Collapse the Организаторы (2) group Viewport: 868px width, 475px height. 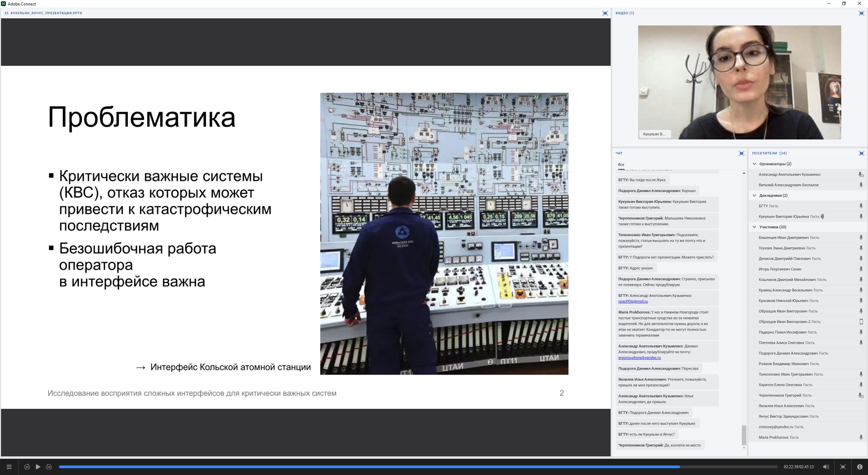click(754, 164)
